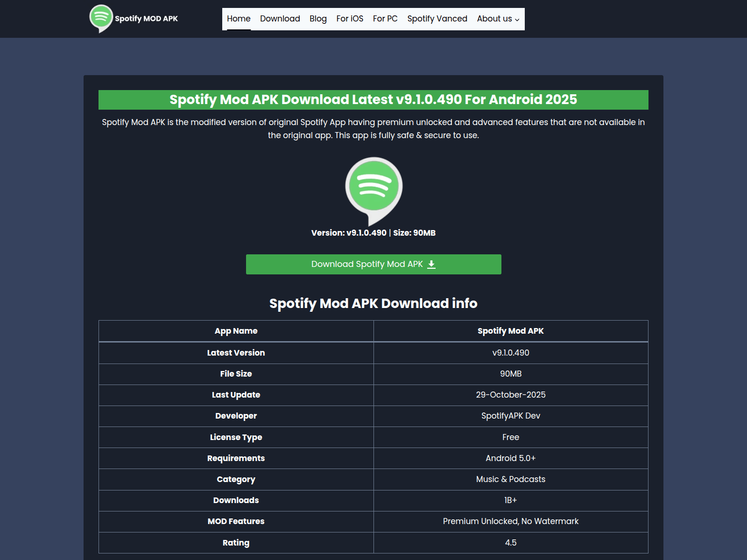This screenshot has height=560, width=747.
Task: Select the Developer row label
Action: [236, 416]
